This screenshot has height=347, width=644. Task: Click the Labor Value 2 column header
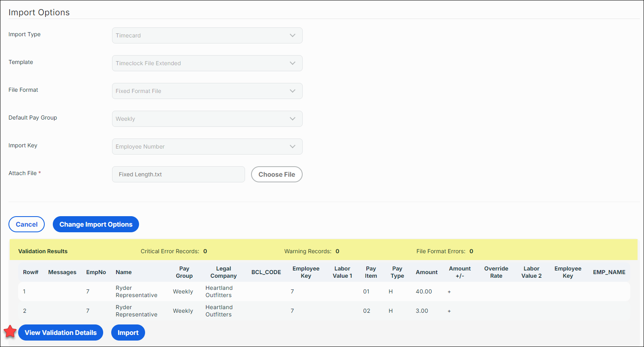coord(532,272)
